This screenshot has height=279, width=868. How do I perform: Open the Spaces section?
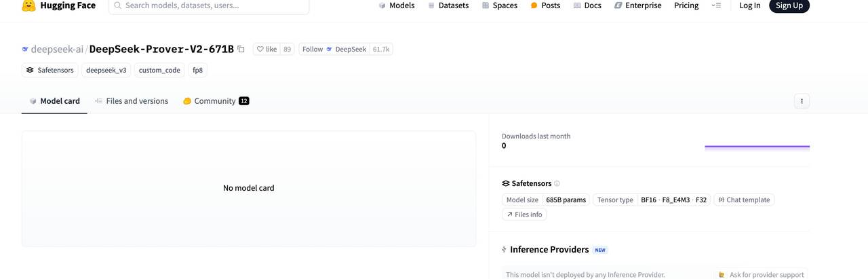pos(500,5)
